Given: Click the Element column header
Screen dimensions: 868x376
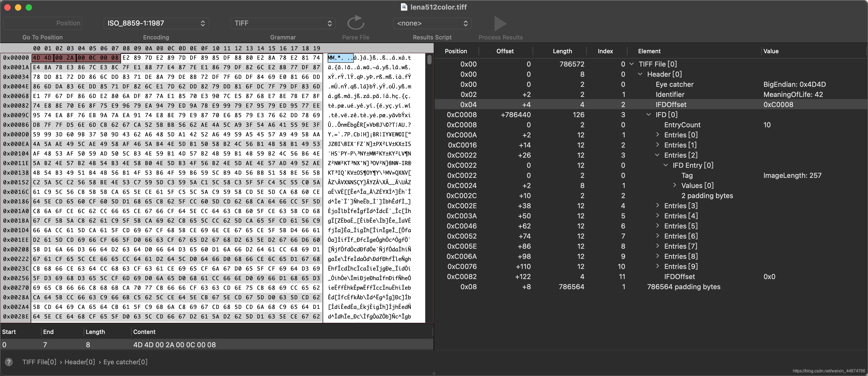Looking at the screenshot, I should coord(649,51).
